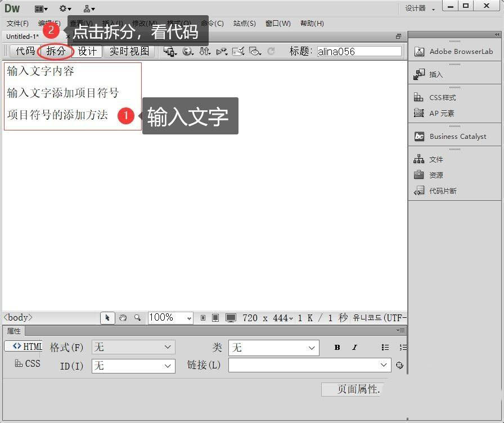This screenshot has width=504, height=423.
Task: Open the 类 dropdown in the Properties panel
Action: 273,348
